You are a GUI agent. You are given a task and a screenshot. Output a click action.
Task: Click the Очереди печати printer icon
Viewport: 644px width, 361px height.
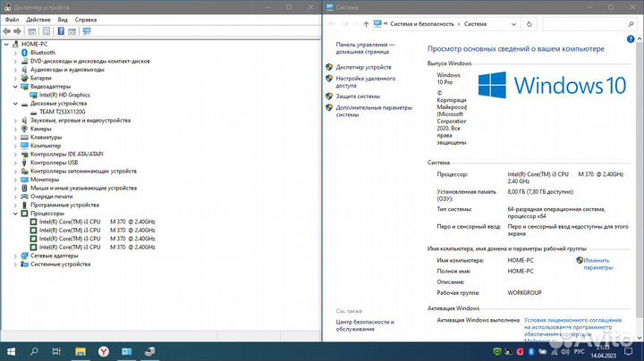coord(24,196)
